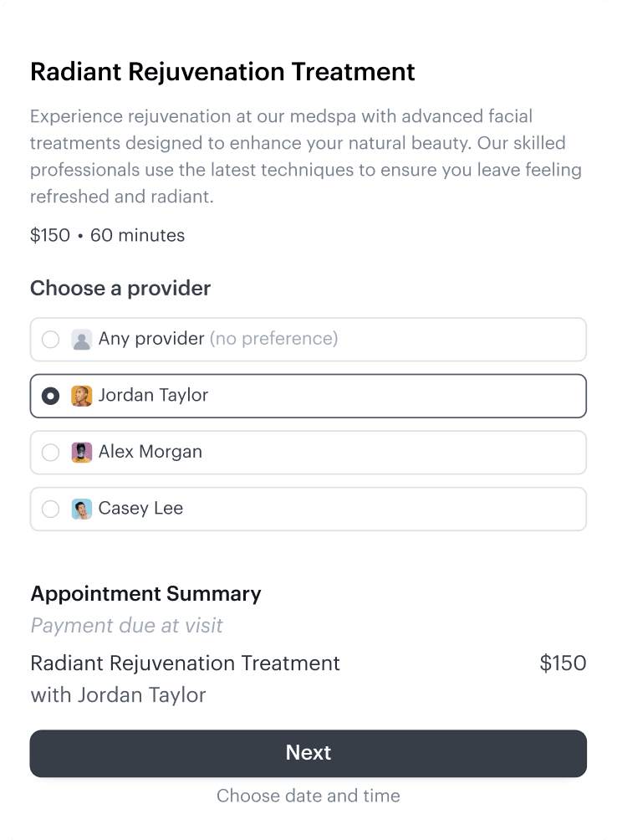Click the "(no preference)" hint text
The height and width of the screenshot is (840, 617).
click(274, 339)
